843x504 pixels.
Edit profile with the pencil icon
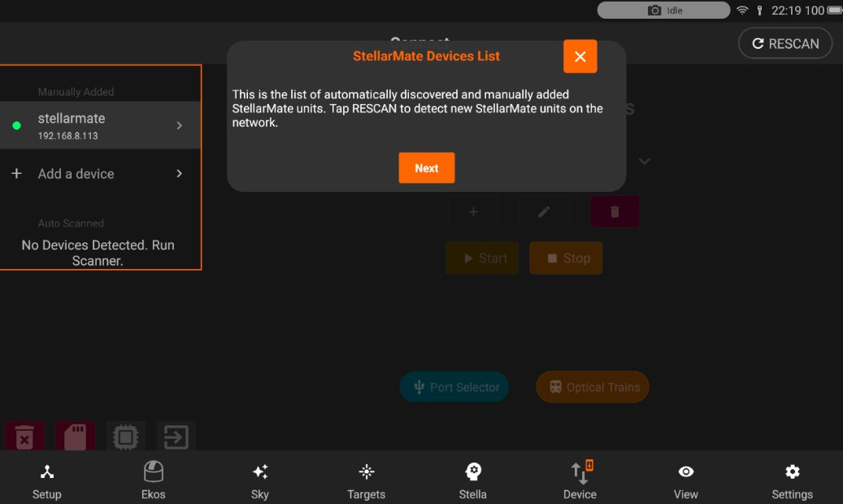[x=544, y=212]
